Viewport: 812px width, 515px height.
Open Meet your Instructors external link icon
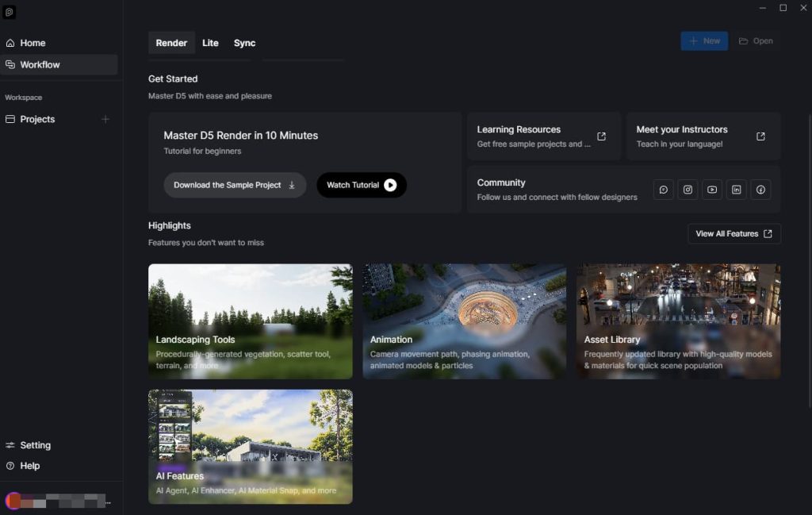pos(760,136)
